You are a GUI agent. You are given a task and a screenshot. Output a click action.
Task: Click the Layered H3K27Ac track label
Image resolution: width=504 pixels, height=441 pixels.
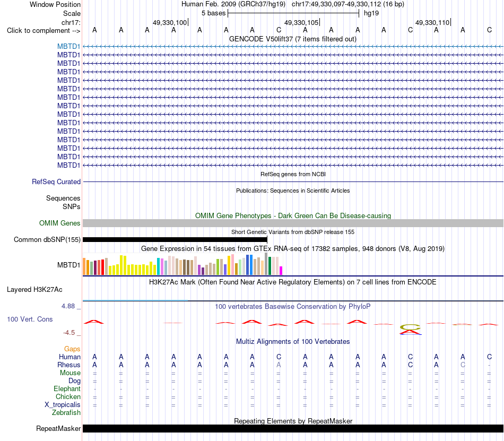[x=34, y=290]
